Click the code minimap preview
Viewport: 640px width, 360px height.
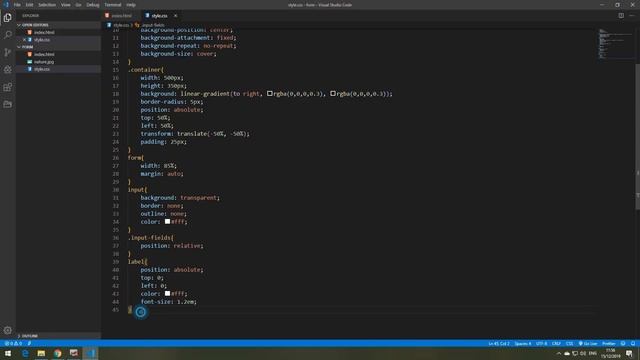[616, 44]
